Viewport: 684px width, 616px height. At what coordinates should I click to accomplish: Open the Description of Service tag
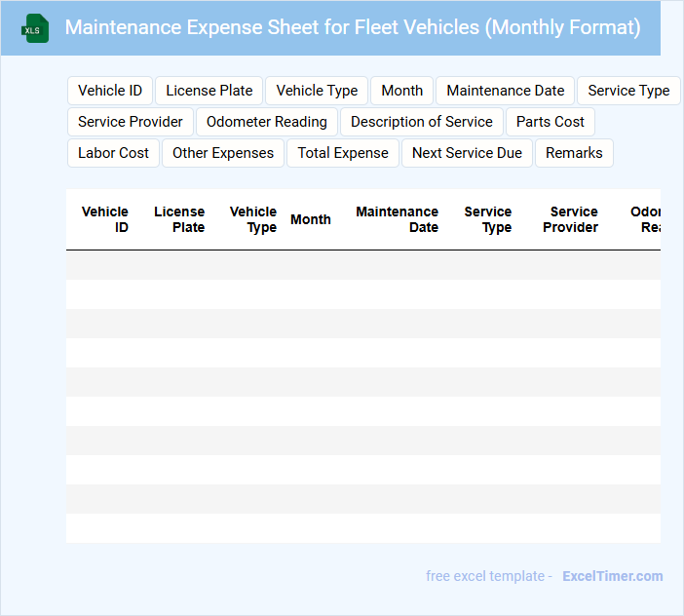(x=422, y=122)
